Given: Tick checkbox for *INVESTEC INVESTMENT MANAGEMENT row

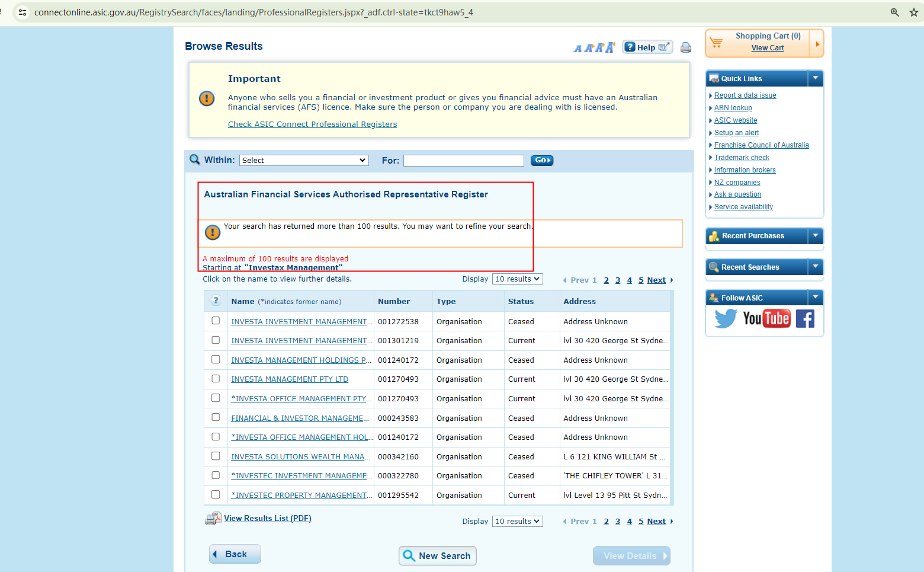Looking at the screenshot, I should pos(216,475).
